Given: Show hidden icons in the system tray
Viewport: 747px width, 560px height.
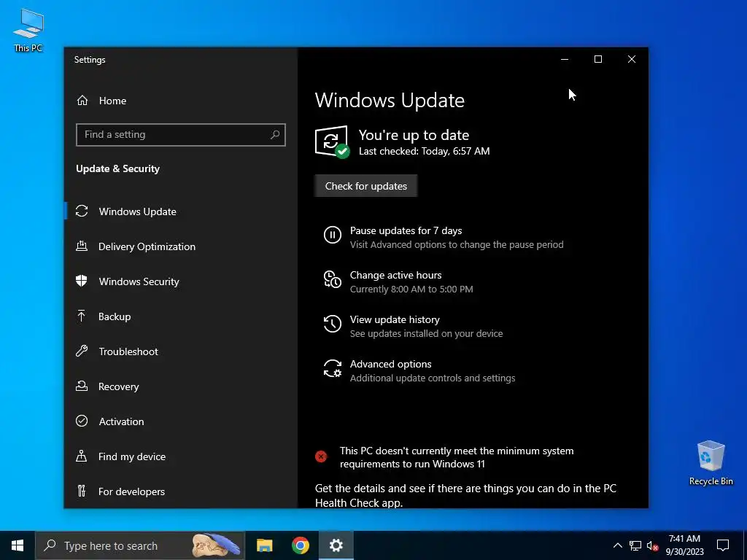Looking at the screenshot, I should pyautogui.click(x=617, y=545).
